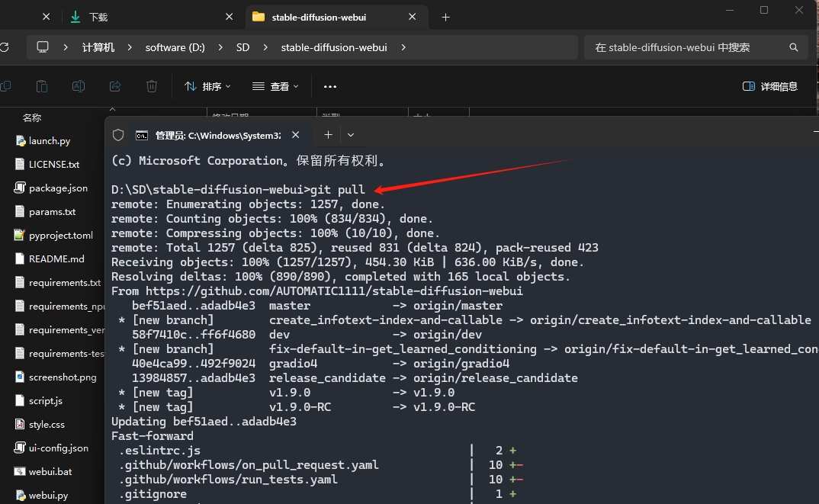Click the Fast-forward line in terminal
Screen dimensions: 819x504
[x=152, y=435]
